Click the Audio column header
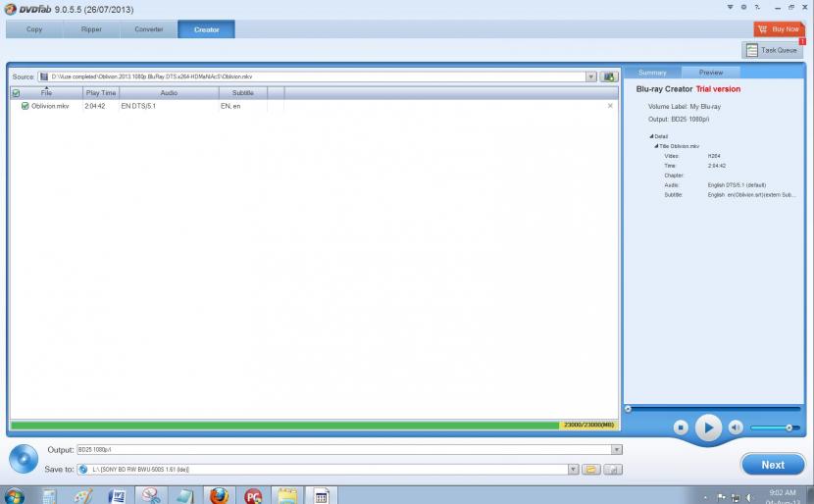This screenshot has width=814, height=504. (x=169, y=93)
